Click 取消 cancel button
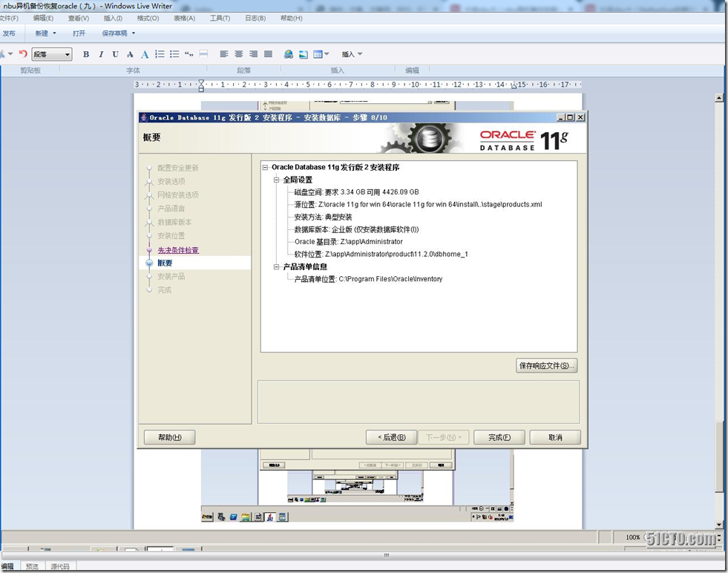 click(555, 437)
